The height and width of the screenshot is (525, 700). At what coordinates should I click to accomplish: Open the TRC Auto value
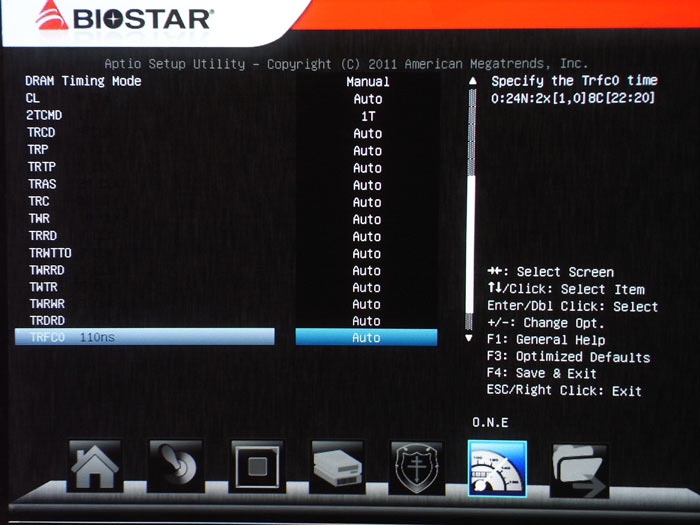click(x=367, y=202)
